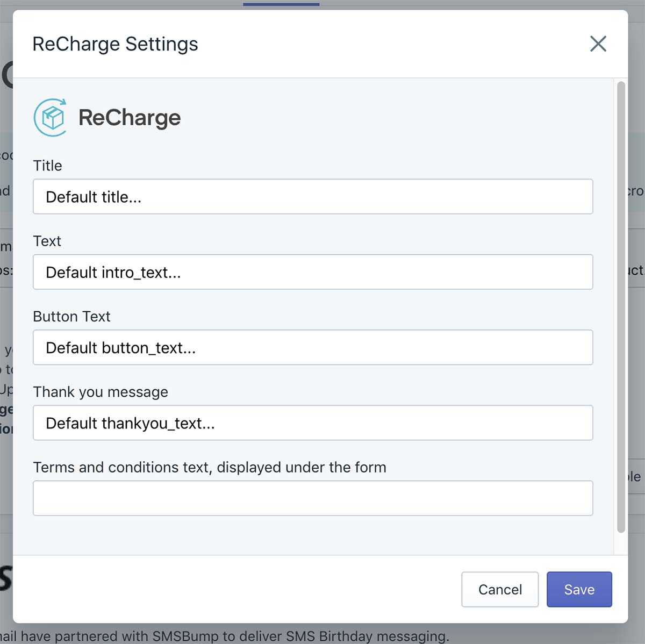Click the scrollbar track below the thumb
The image size is (645, 644).
point(621,543)
